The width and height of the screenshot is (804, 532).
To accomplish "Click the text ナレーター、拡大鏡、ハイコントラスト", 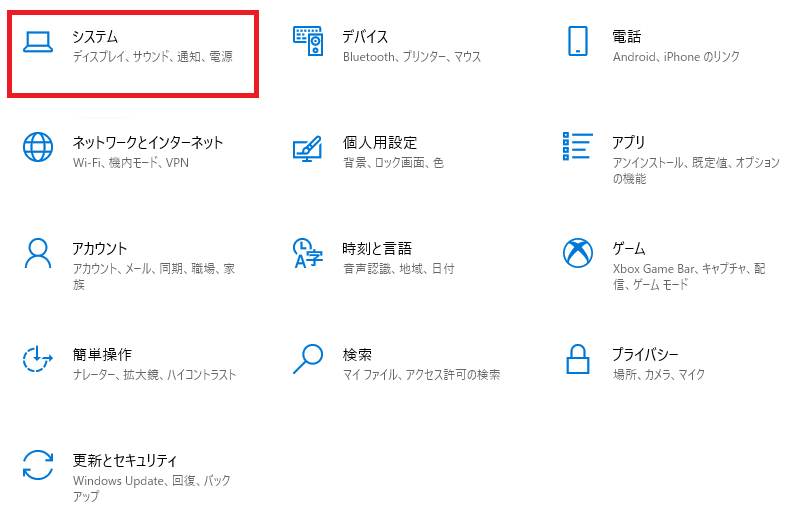I will click(154, 375).
